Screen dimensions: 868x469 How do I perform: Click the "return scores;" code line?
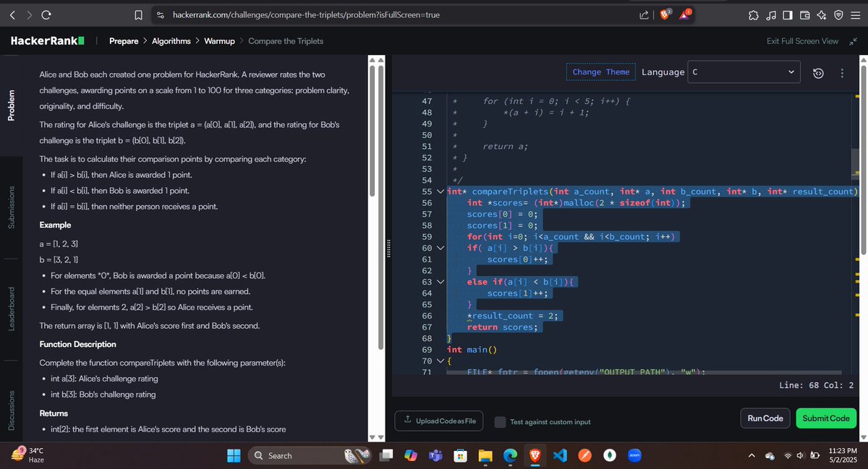tap(502, 327)
